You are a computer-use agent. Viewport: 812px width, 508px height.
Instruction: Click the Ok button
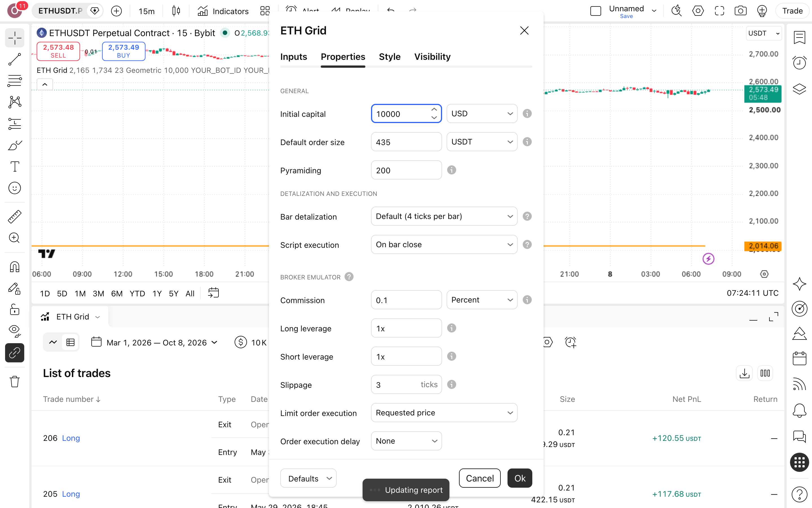520,478
